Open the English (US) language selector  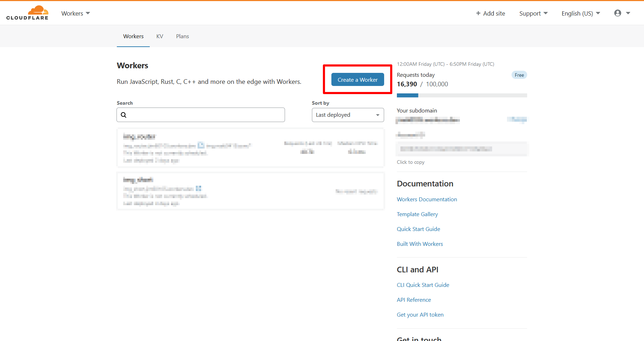(x=581, y=13)
